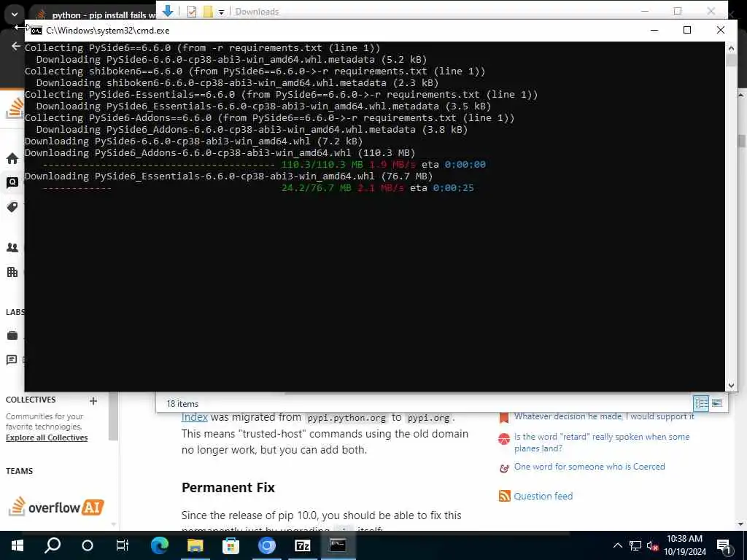Open the RSS Question feed icon
This screenshot has height=560, width=747.
tap(505, 496)
